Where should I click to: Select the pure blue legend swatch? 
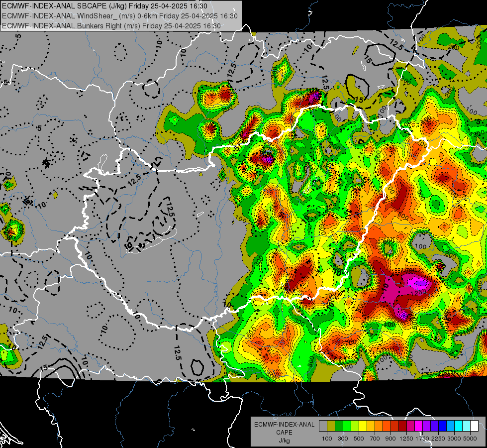[443, 426]
